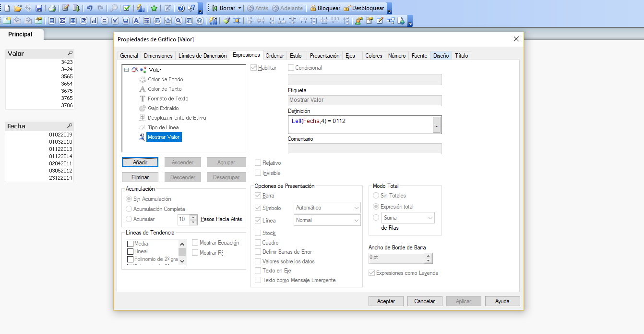Open the Colores tab

[373, 56]
